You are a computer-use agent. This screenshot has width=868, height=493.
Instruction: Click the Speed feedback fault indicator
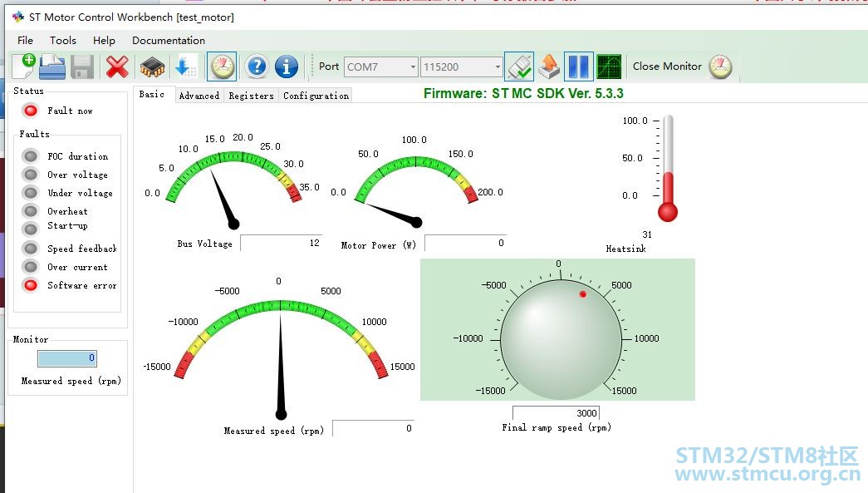[x=31, y=248]
